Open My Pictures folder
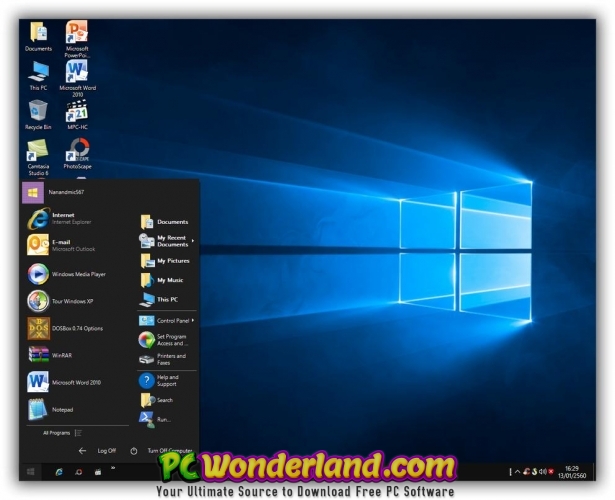The image size is (615, 500). pyautogui.click(x=165, y=261)
